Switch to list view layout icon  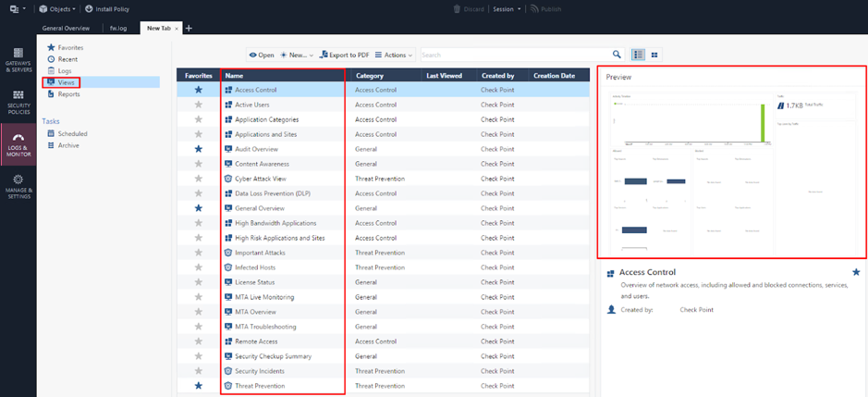pyautogui.click(x=638, y=55)
